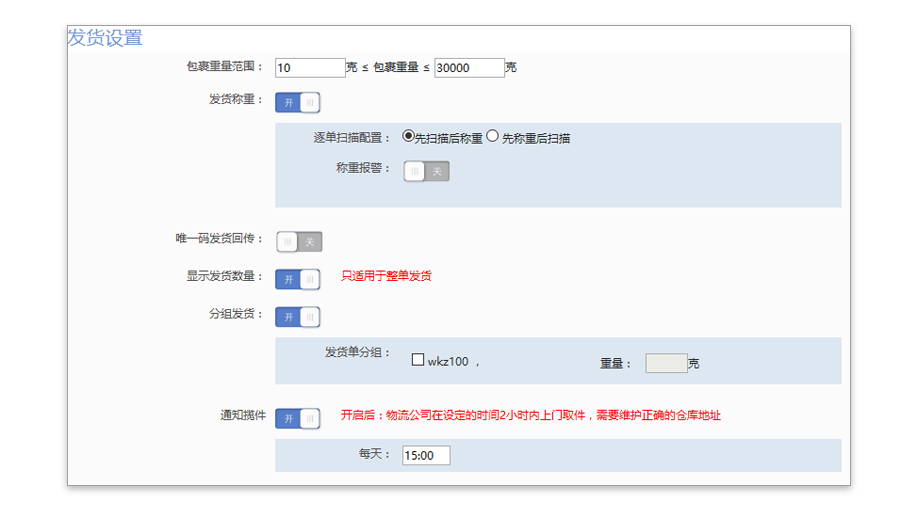Screen dimensions: 916x509
Task: Switch off the 分组发货 toggle
Action: [298, 317]
